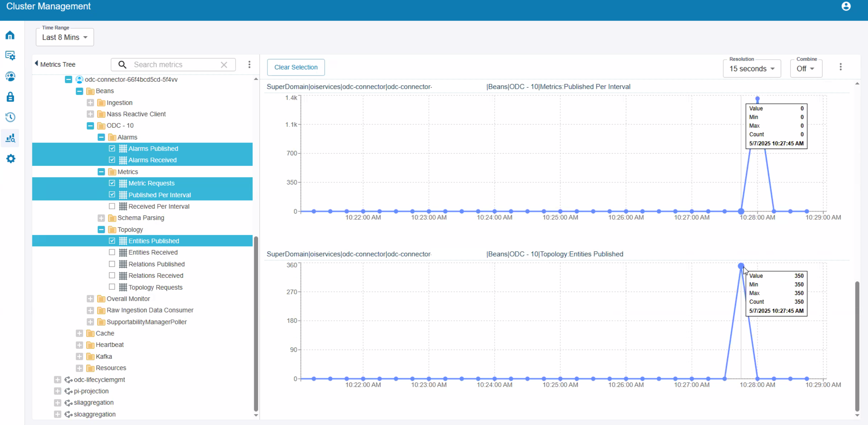The image size is (868, 425).
Task: Check the Received Per Interval checkbox
Action: click(112, 206)
